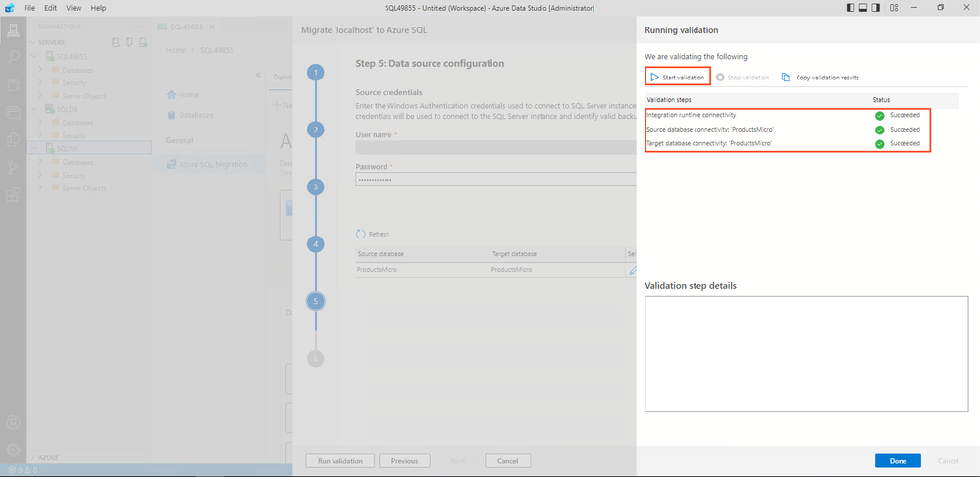Click the Validation step details text box
This screenshot has height=477, width=980.
[x=806, y=354]
